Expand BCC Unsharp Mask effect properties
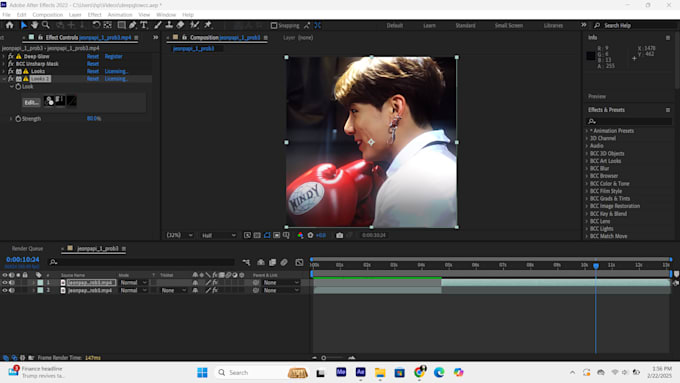Viewport: 680px width, 383px height. [x=4, y=64]
